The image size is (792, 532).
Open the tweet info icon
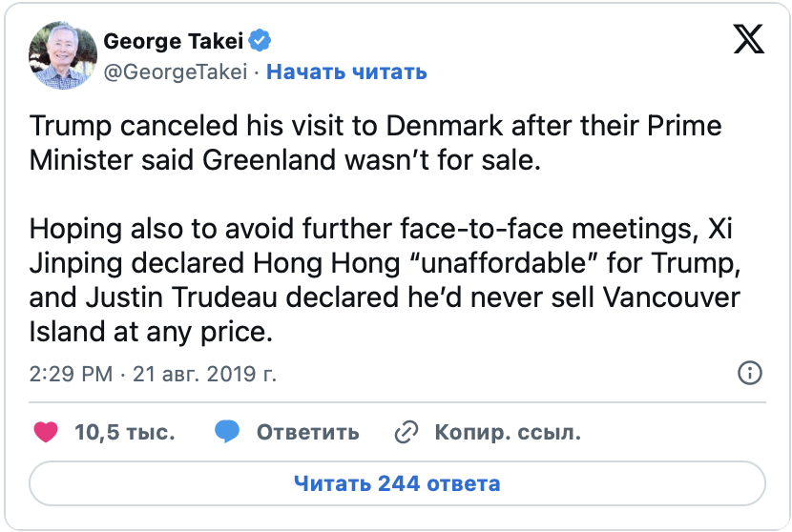(x=751, y=373)
